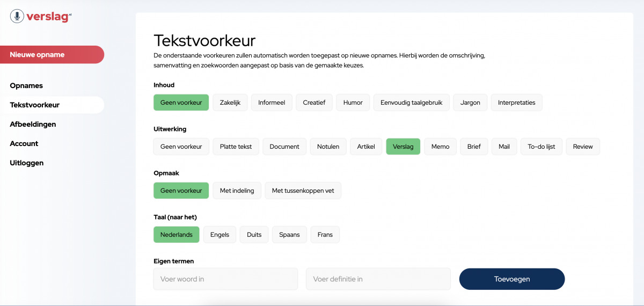Switch output language to Engels
This screenshot has height=306, width=644.
(219, 235)
